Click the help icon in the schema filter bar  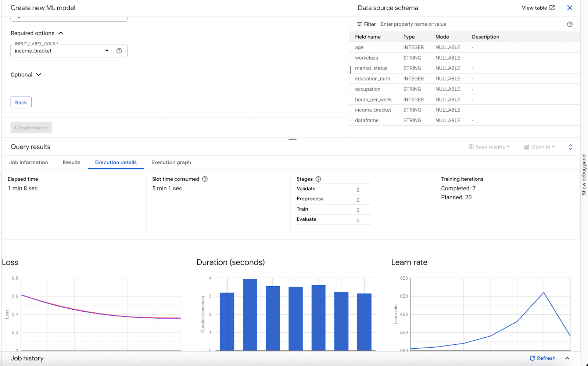[570, 24]
